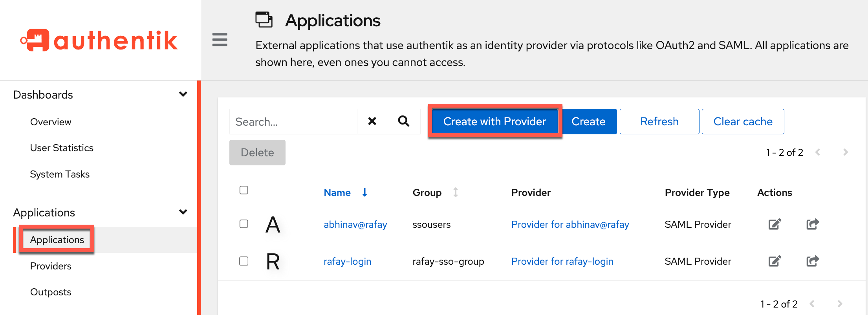
Task: Select Applications in the sidebar
Action: click(x=57, y=240)
